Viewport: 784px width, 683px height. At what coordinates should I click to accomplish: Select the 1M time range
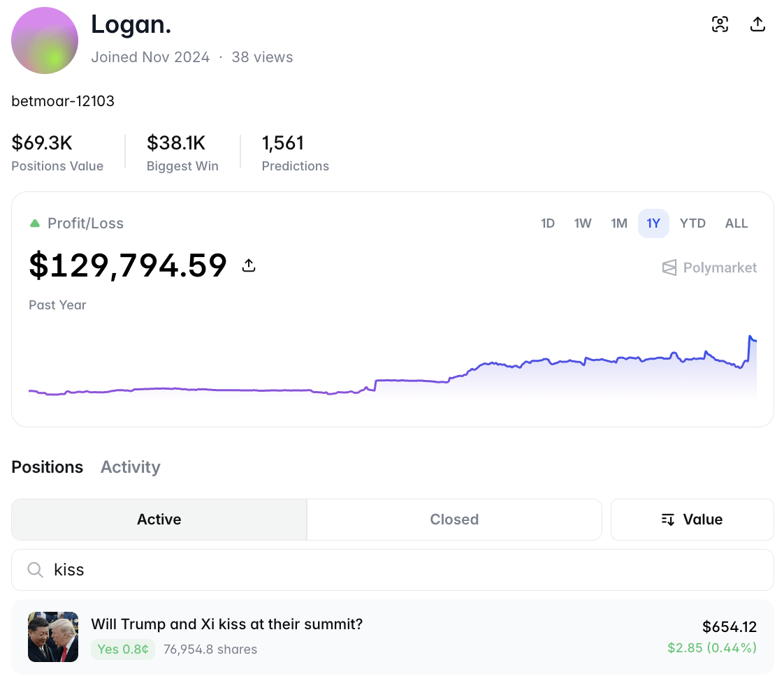[619, 223]
